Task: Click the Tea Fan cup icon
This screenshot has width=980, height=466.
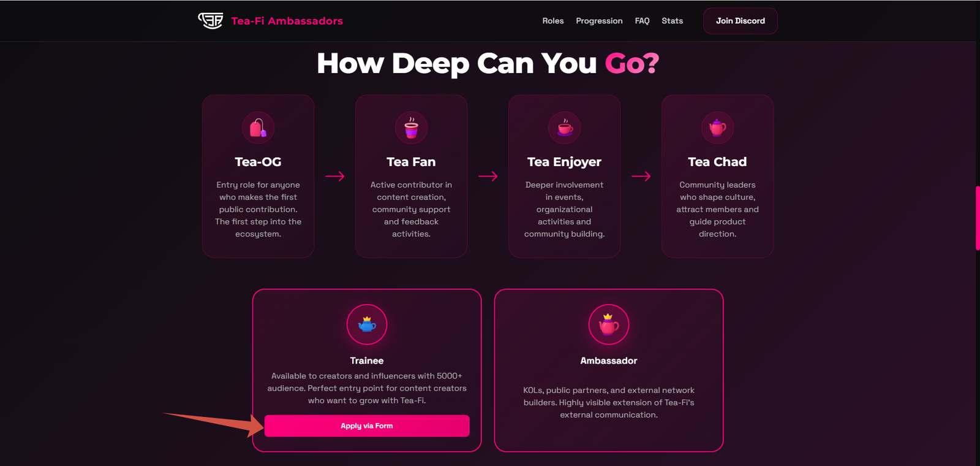Action: pyautogui.click(x=411, y=128)
